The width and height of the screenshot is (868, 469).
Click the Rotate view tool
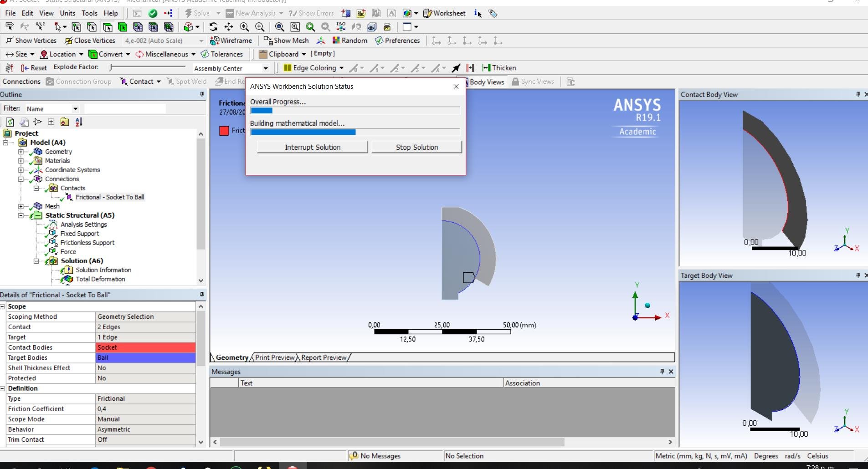pyautogui.click(x=213, y=27)
